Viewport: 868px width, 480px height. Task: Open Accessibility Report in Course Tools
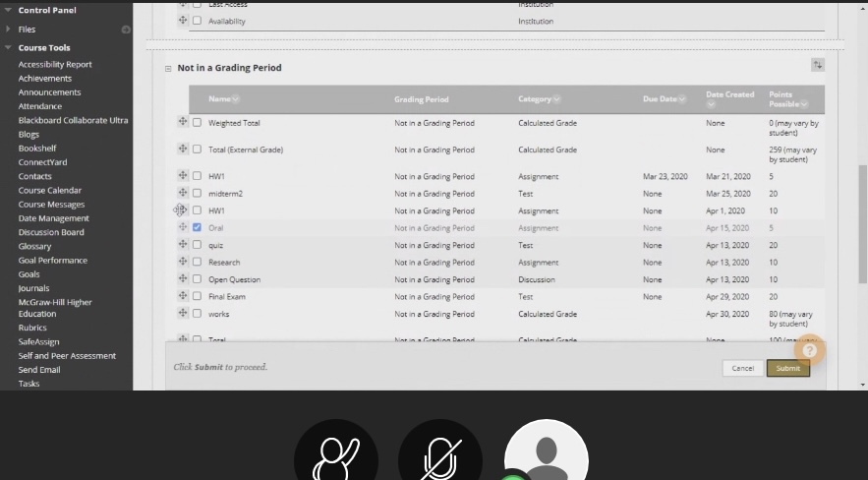[55, 64]
